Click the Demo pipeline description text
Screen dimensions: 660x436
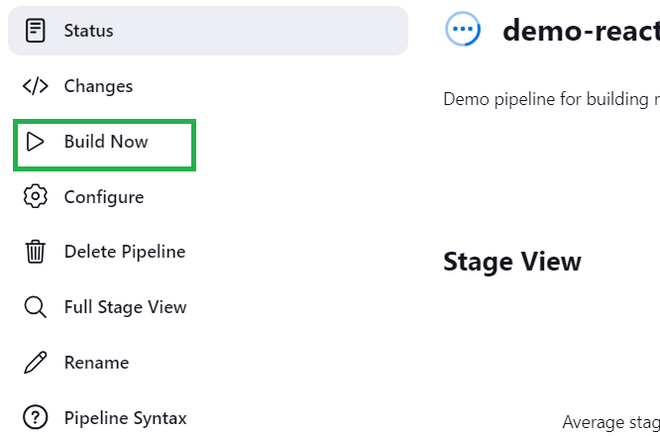pyautogui.click(x=551, y=98)
